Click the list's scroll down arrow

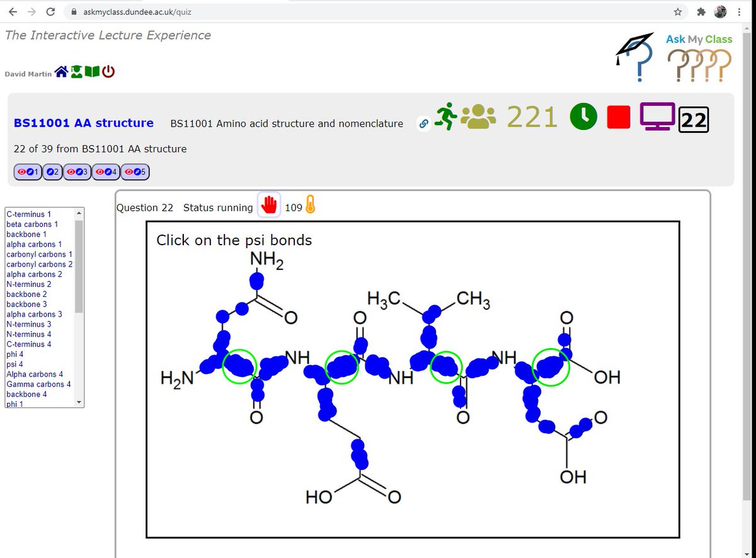[79, 402]
